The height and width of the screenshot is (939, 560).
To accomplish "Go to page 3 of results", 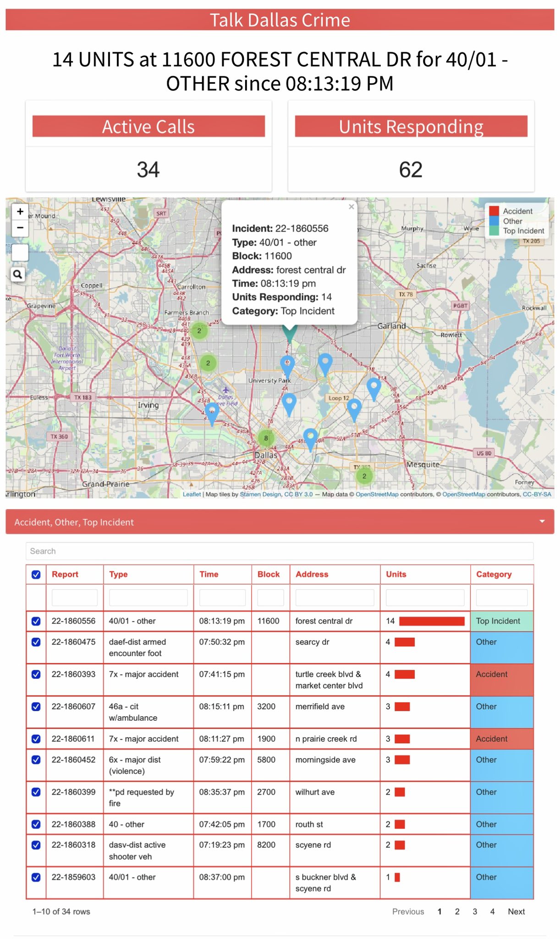I will (x=475, y=911).
